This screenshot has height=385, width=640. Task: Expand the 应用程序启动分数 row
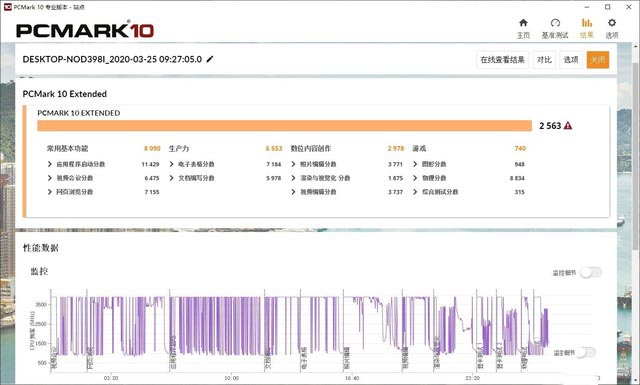[50, 164]
